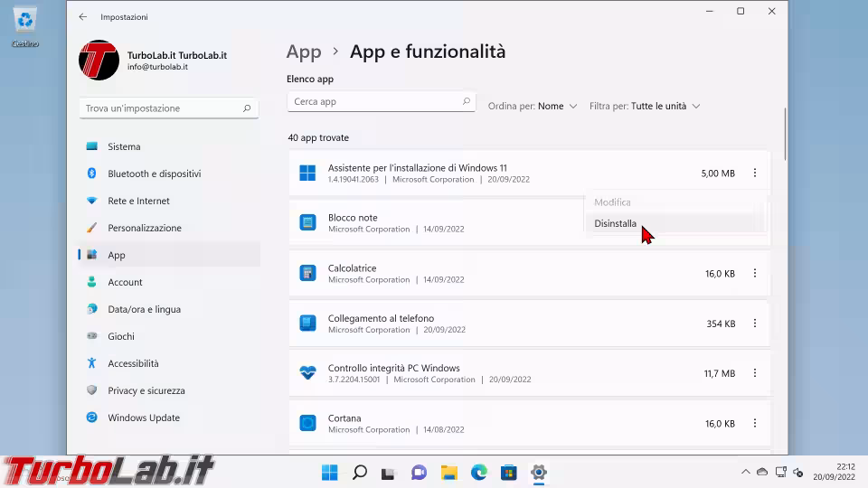Screen dimensions: 868x488
Task: Open three-dot menu for Controllo integrità PC Windows
Action: coord(754,373)
